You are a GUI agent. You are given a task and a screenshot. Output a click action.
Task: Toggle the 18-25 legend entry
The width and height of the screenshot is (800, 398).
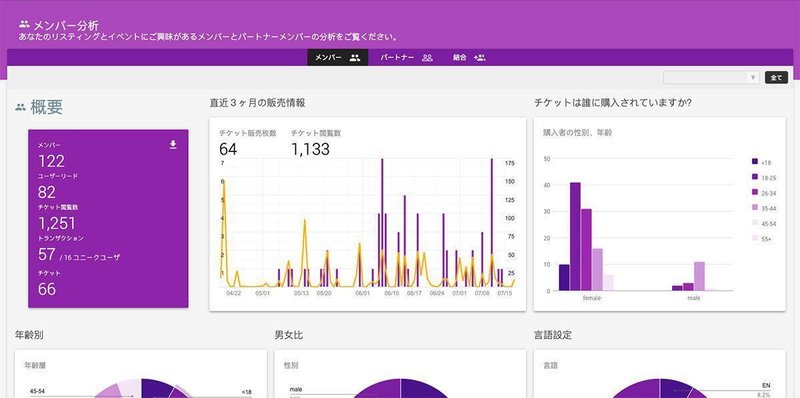coord(763,177)
